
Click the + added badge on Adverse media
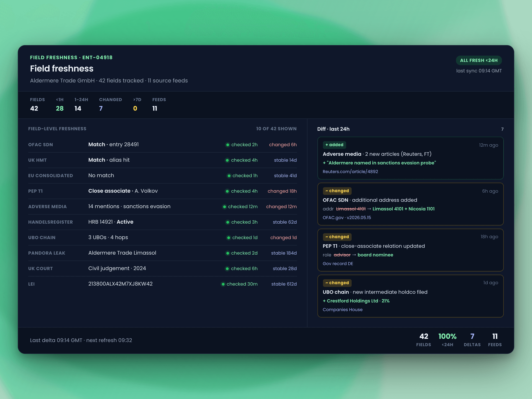pos(334,145)
